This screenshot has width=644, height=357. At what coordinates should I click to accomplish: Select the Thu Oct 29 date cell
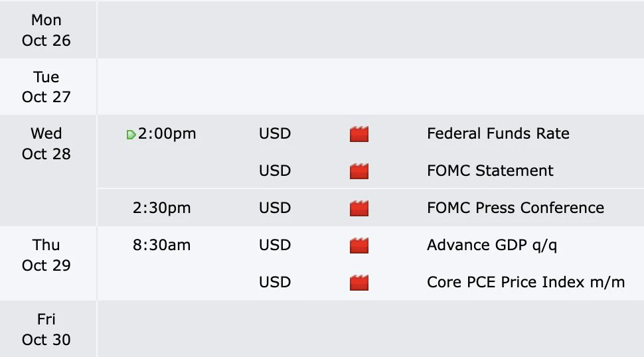pyautogui.click(x=48, y=263)
